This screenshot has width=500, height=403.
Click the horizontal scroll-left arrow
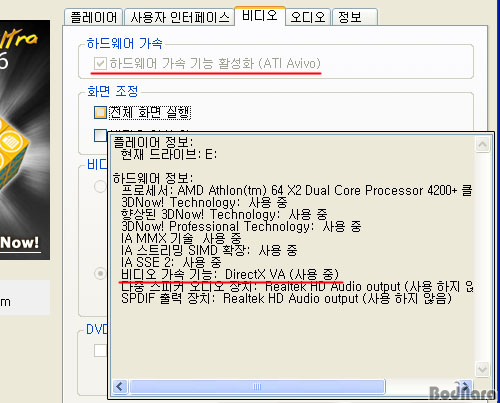[120, 387]
